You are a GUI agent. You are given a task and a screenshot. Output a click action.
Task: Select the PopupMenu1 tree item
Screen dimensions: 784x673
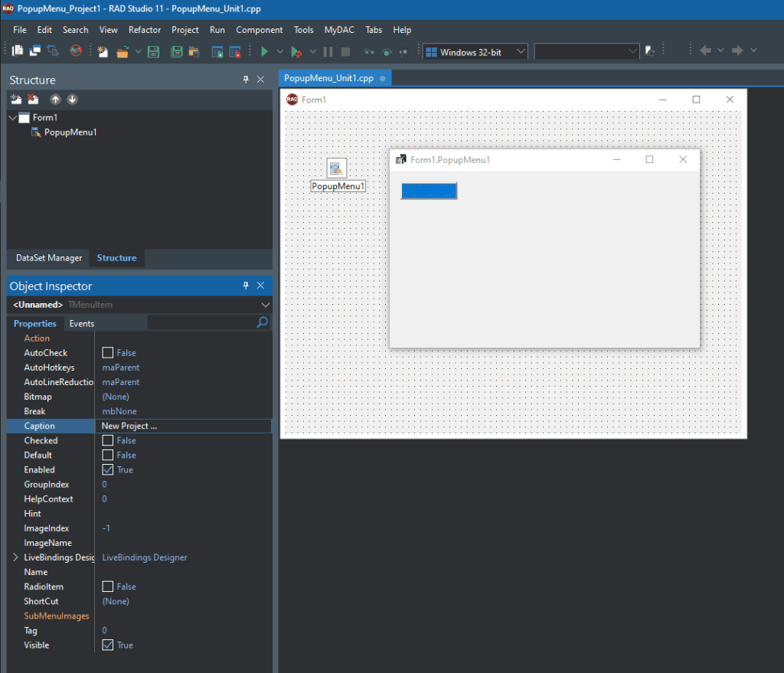click(70, 132)
